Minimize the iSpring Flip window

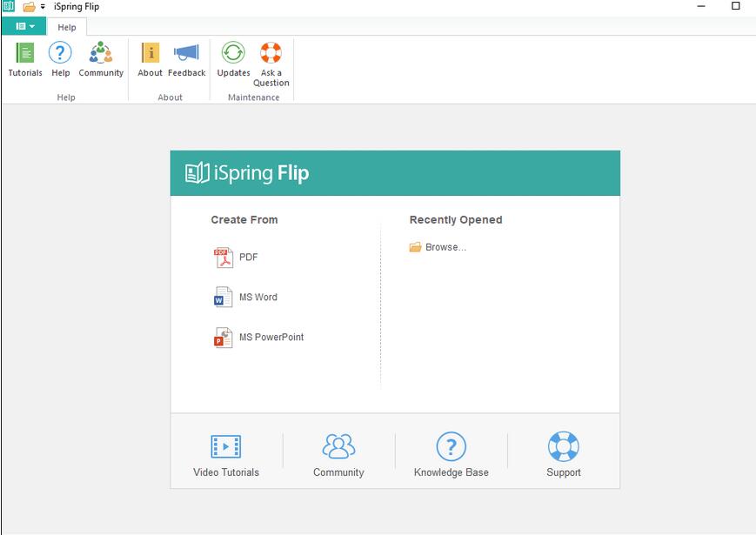pyautogui.click(x=701, y=6)
